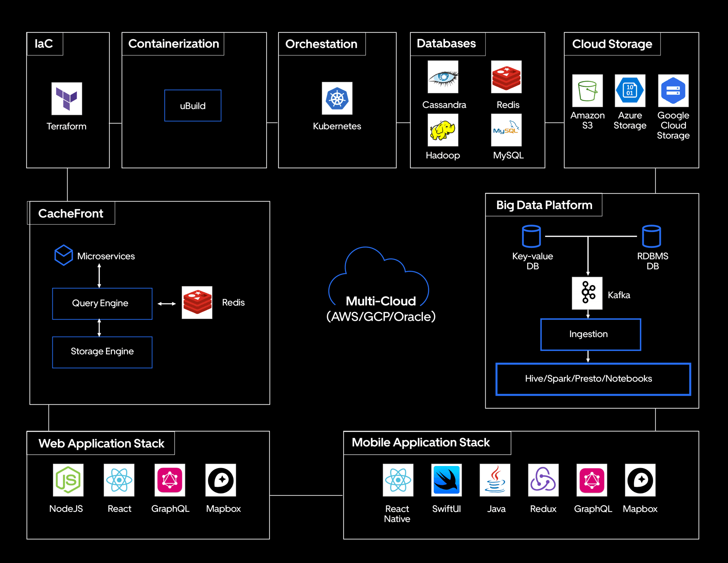The height and width of the screenshot is (563, 728).
Task: Click the Microservices cube icon
Action: [x=64, y=255]
